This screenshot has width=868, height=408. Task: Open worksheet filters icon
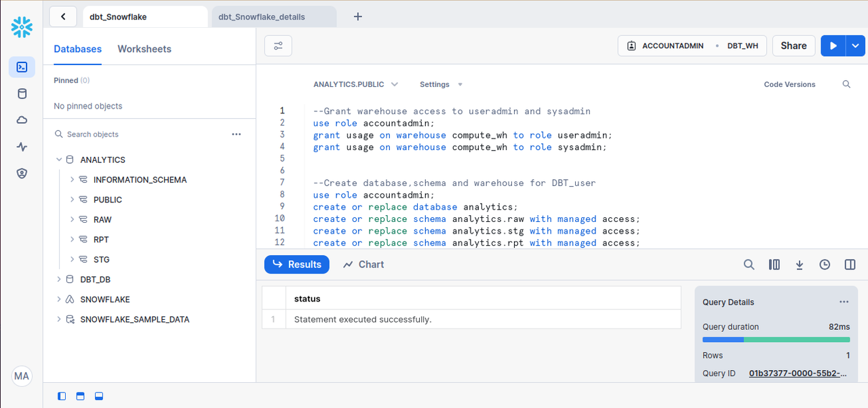[x=278, y=45]
